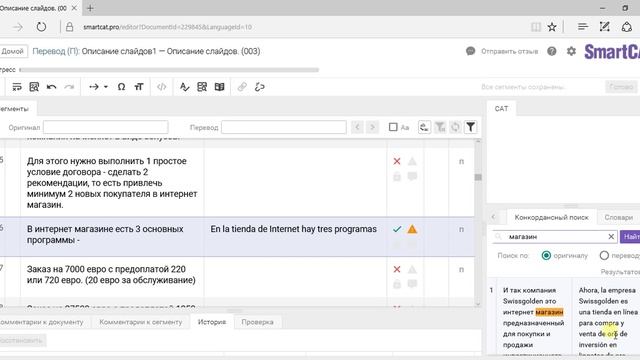Go to previous search result arrow
Screen dimensions: 640x360
[x=357, y=127]
